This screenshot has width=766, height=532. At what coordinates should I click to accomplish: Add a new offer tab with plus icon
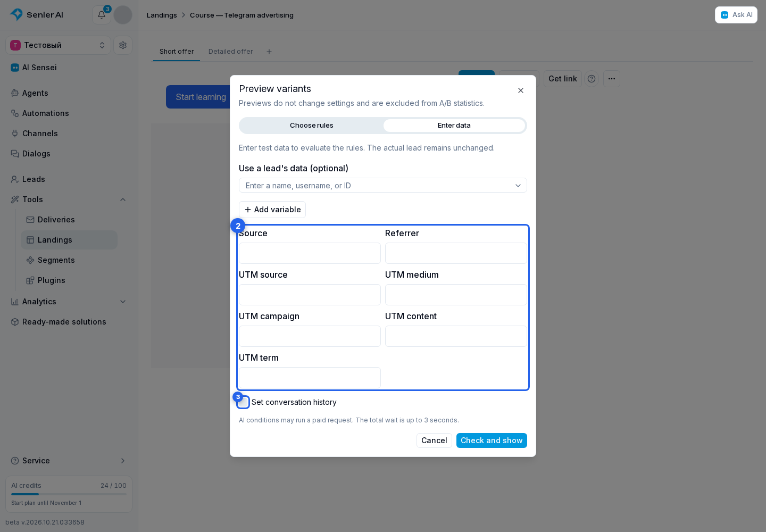coord(269,52)
